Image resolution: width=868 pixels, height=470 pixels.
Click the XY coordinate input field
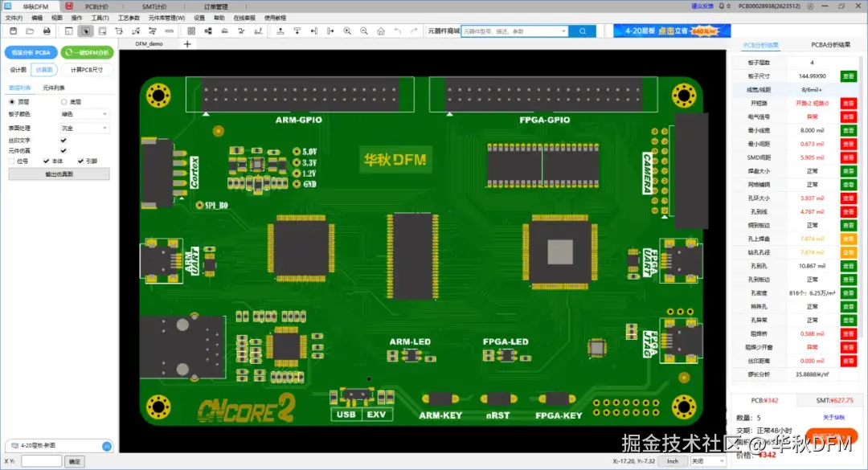[42, 461]
